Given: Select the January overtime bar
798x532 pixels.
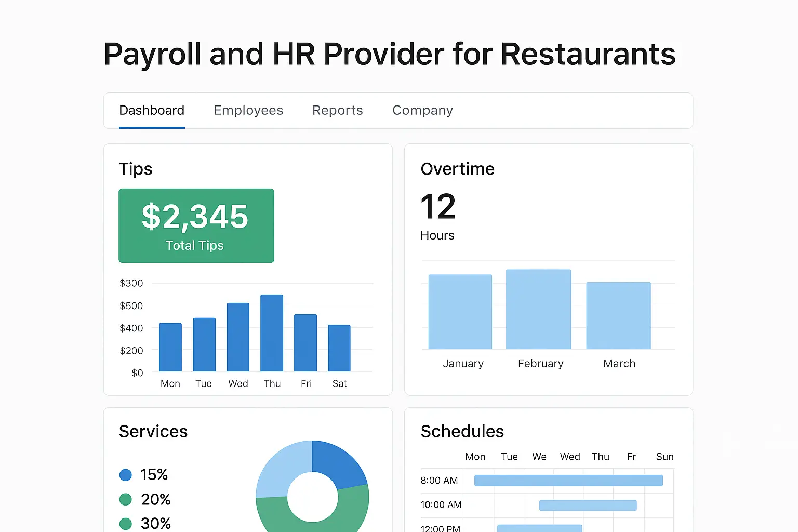Looking at the screenshot, I should (460, 312).
